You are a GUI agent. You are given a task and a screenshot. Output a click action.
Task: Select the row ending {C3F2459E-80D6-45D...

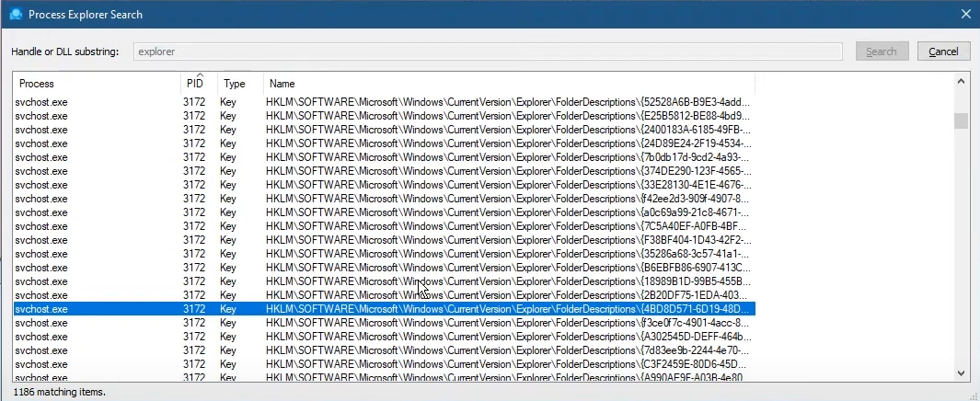click(x=385, y=363)
